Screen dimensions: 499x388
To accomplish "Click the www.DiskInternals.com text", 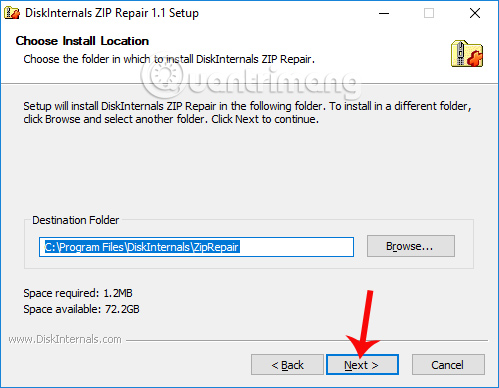I will coord(65,339).
